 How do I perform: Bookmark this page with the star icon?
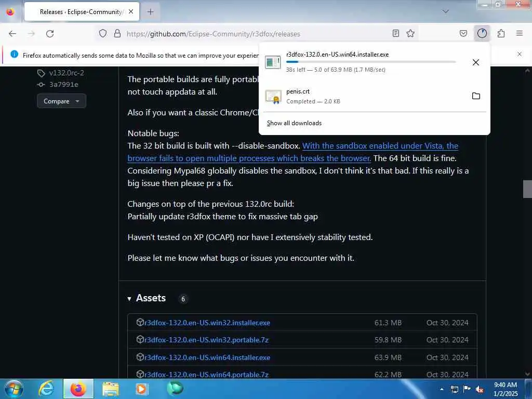pos(410,33)
